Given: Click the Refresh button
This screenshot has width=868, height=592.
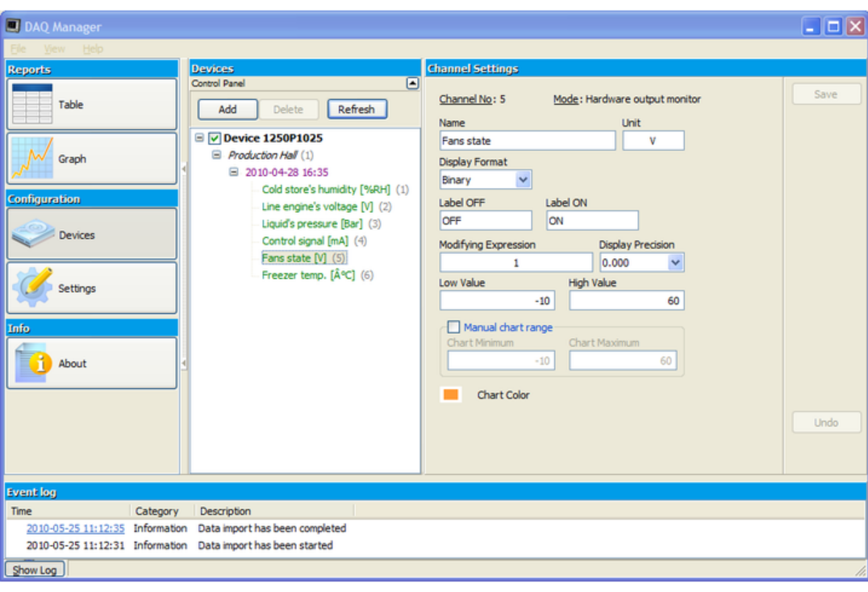Looking at the screenshot, I should pos(357,109).
